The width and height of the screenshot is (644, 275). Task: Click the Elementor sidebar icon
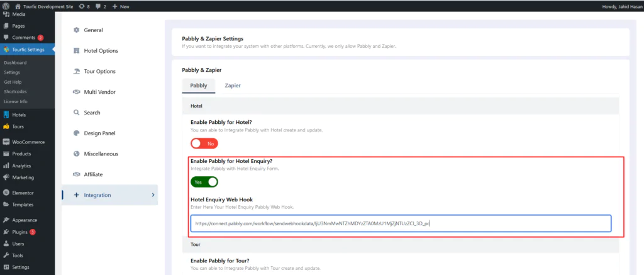click(x=6, y=193)
